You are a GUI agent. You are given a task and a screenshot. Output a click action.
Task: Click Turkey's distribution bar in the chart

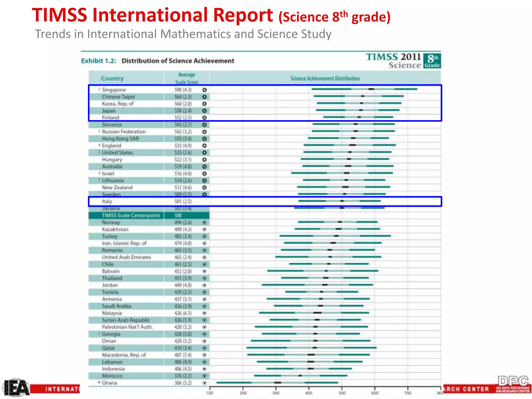coord(335,236)
